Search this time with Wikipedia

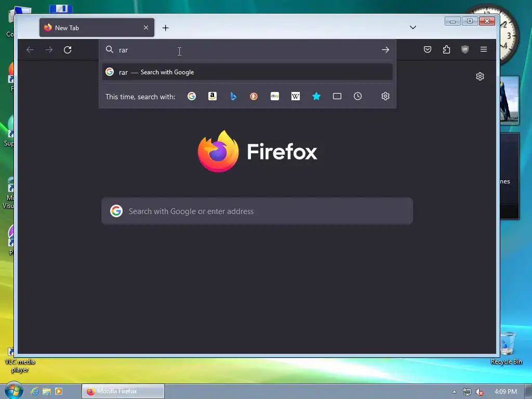click(296, 96)
